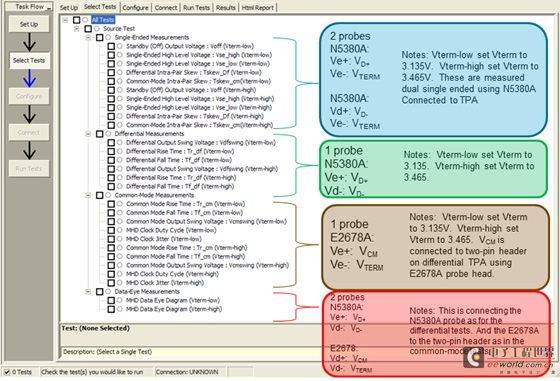The image size is (560, 381).
Task: Open the Html Report tab
Action: pos(258,7)
